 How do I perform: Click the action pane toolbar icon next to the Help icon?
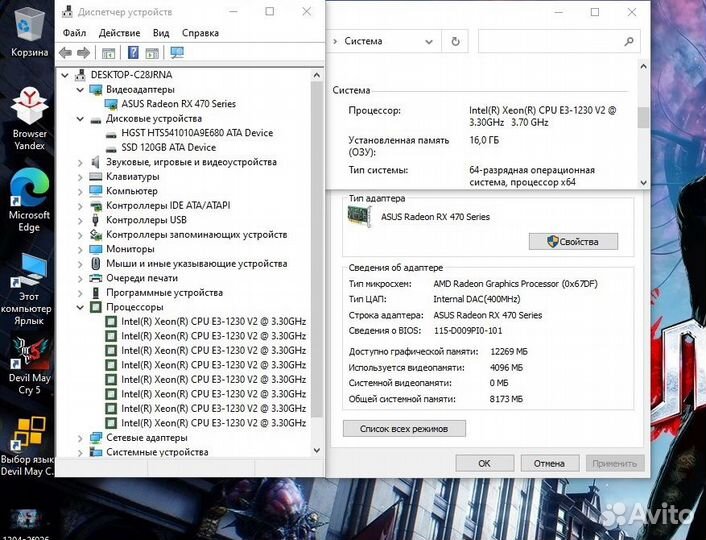click(x=152, y=53)
